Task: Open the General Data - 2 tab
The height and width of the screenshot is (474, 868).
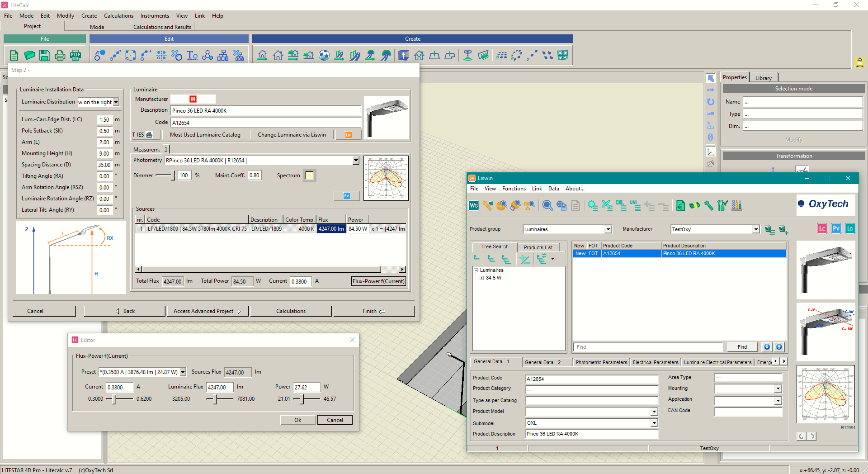Action: 542,362
